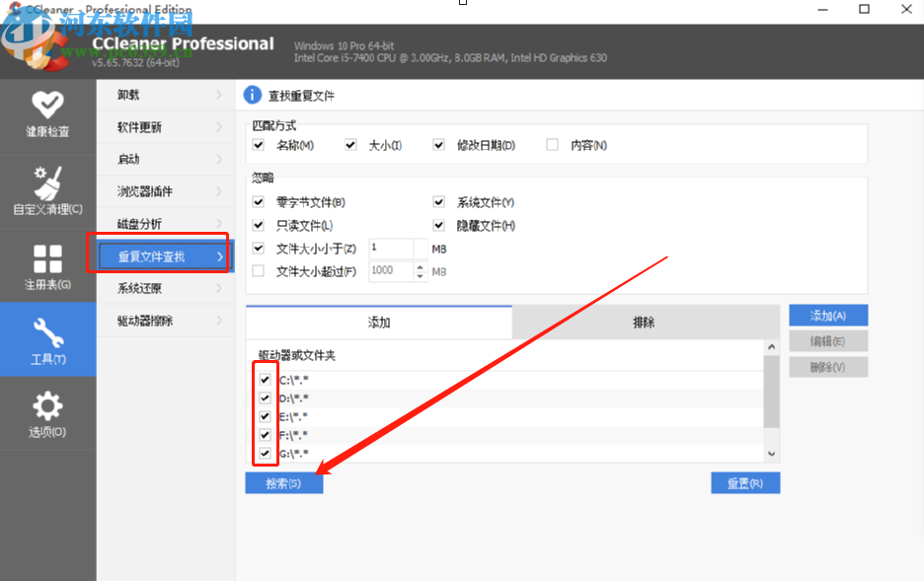Switch to the 排除 tab

click(x=646, y=322)
